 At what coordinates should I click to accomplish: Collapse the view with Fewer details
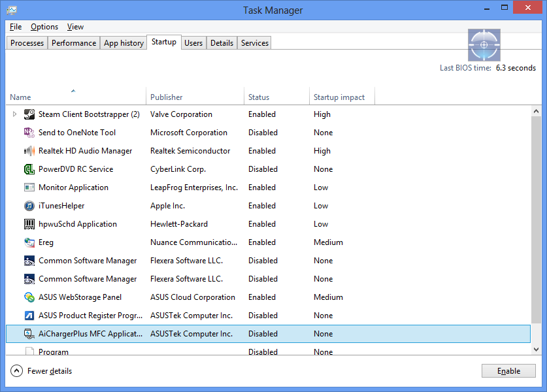[41, 370]
